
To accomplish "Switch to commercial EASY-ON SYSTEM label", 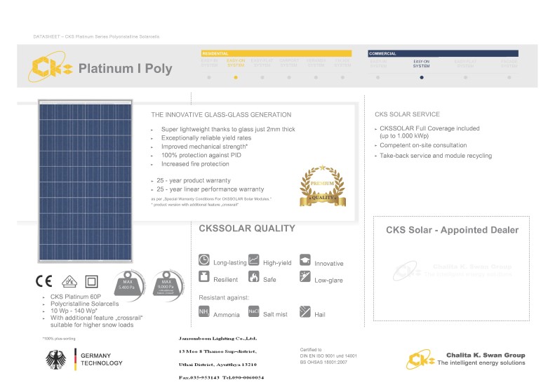I will [421, 64].
